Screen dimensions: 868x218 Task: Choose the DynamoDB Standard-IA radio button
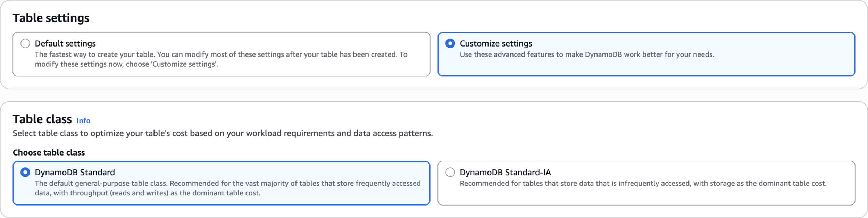(450, 172)
